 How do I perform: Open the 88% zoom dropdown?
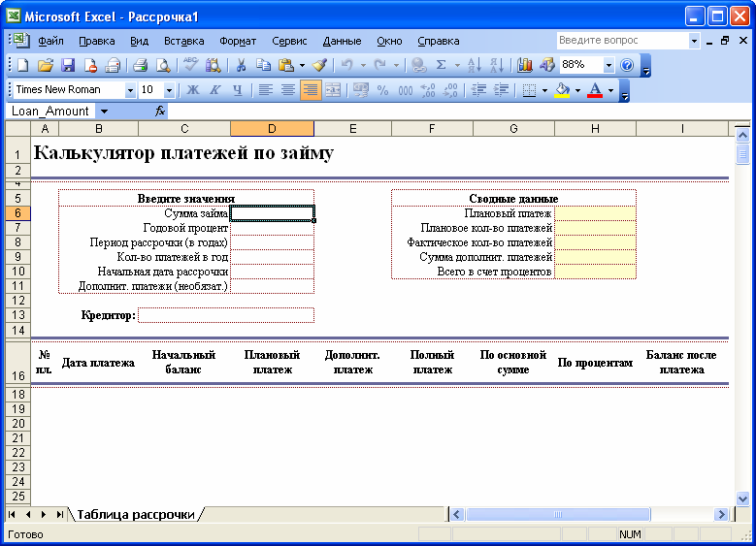(608, 65)
